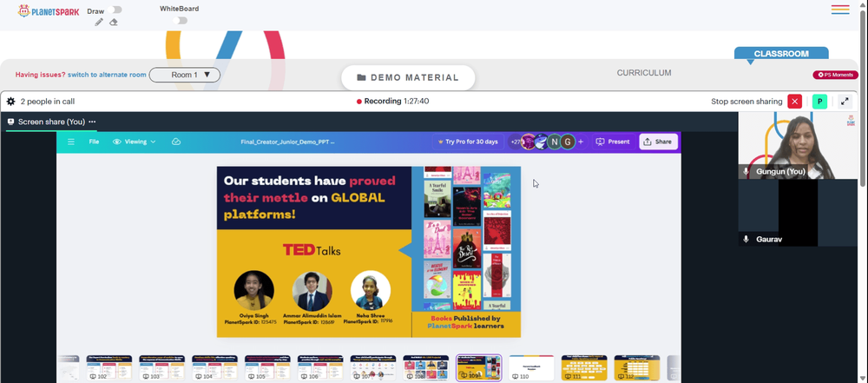Open DEMO MATERIAL folder

tap(408, 77)
